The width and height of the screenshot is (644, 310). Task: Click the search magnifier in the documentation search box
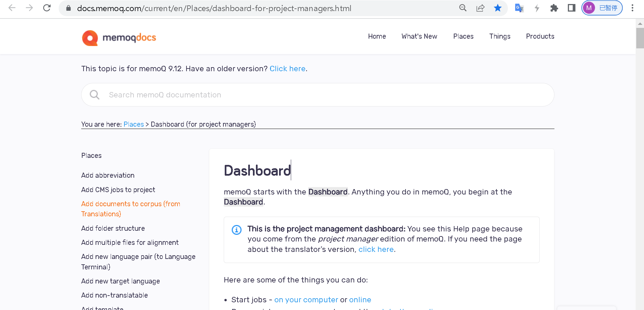(95, 95)
